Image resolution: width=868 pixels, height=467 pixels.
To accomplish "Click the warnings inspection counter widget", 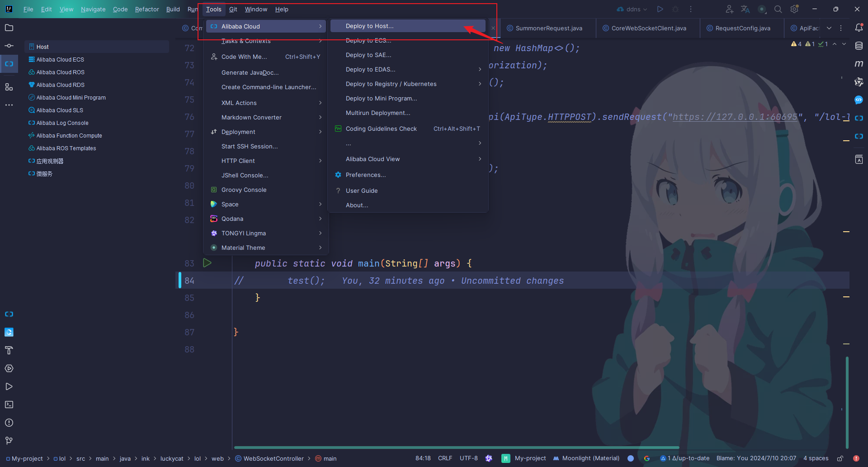I will (809, 44).
